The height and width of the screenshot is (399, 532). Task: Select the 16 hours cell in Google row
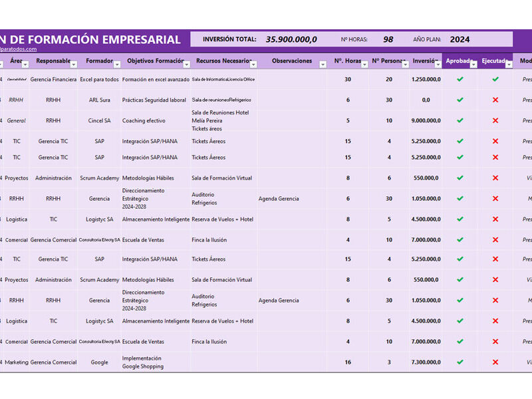[348, 362]
